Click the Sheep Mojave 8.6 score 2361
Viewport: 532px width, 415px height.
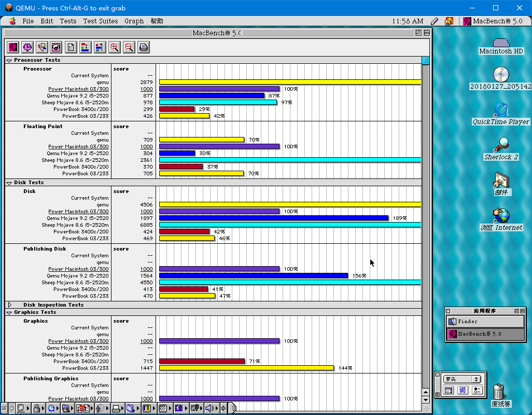click(x=146, y=160)
